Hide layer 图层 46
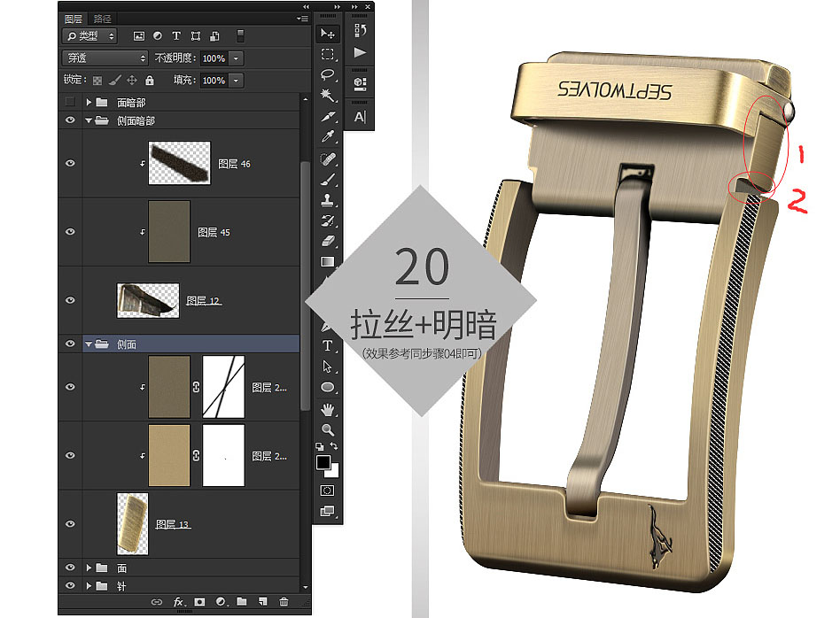The width and height of the screenshot is (840, 618). click(70, 163)
